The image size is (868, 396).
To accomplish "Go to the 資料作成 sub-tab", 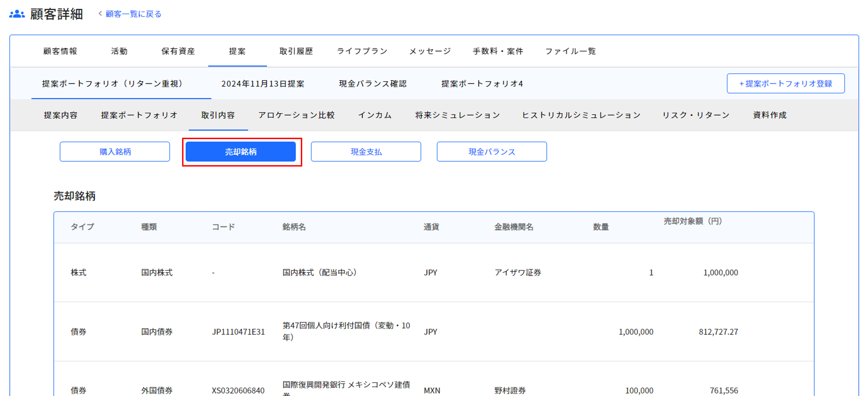I will point(770,115).
